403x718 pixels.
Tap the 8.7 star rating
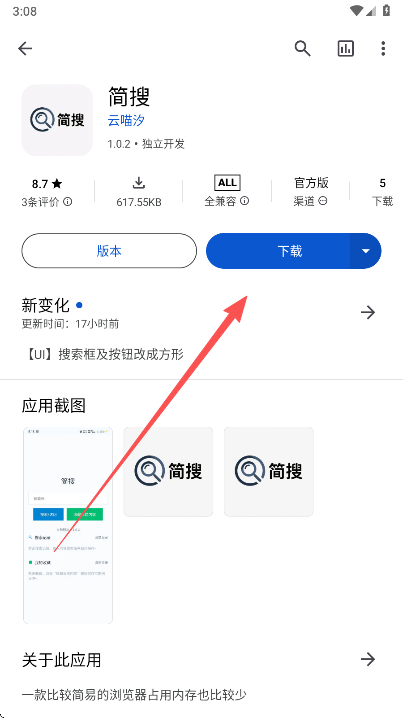point(47,184)
